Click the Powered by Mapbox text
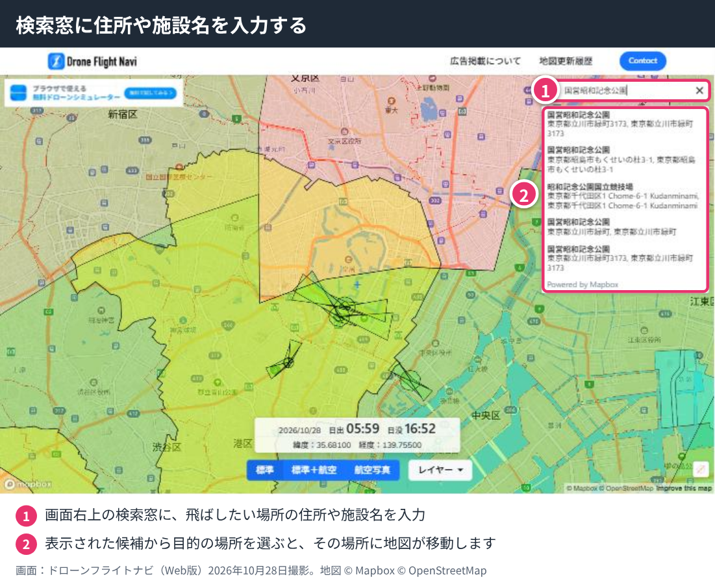The width and height of the screenshot is (715, 588). [x=583, y=284]
